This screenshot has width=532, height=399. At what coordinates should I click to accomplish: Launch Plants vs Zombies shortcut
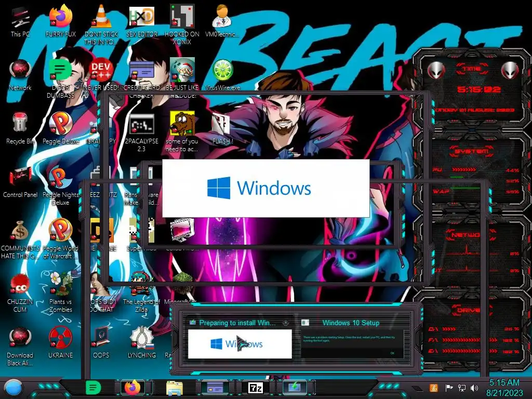click(x=60, y=292)
